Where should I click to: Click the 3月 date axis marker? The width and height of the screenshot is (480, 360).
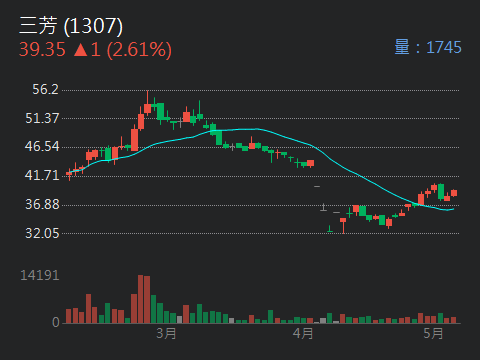(166, 333)
